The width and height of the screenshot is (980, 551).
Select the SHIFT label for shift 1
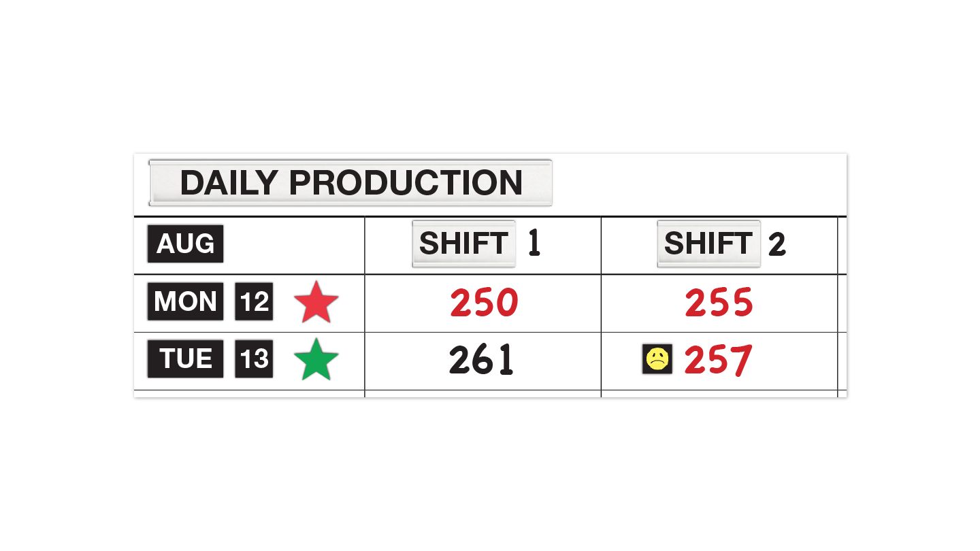(463, 244)
